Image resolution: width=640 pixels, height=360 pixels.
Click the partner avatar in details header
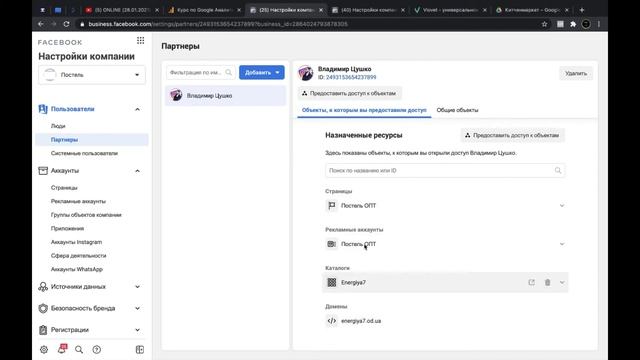pyautogui.click(x=305, y=73)
